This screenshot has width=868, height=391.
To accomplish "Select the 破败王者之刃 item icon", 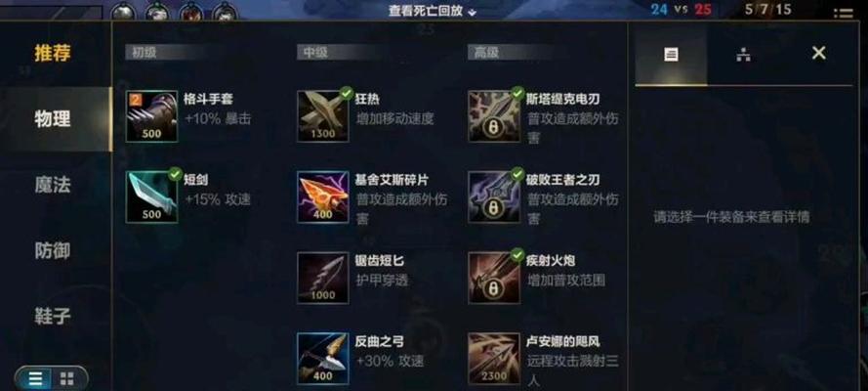I will coord(494,196).
